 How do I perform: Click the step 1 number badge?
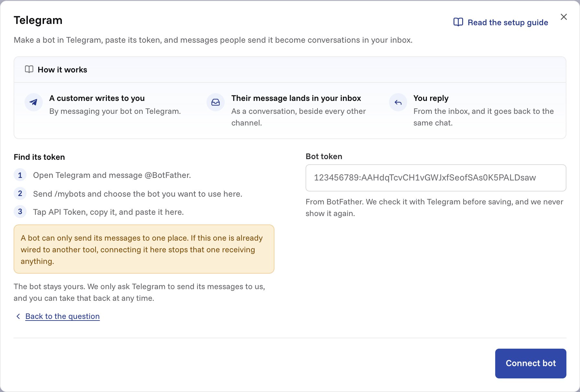(20, 175)
